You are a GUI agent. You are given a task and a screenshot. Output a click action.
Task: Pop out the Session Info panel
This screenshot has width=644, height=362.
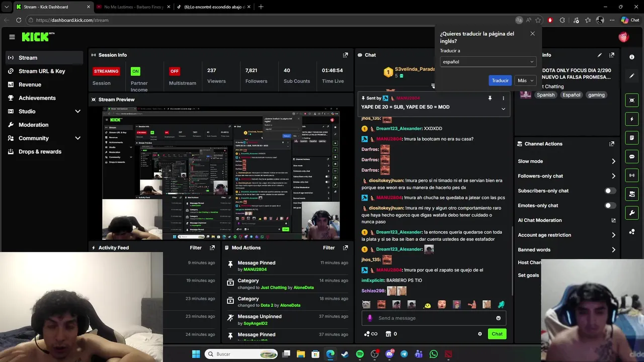point(345,55)
